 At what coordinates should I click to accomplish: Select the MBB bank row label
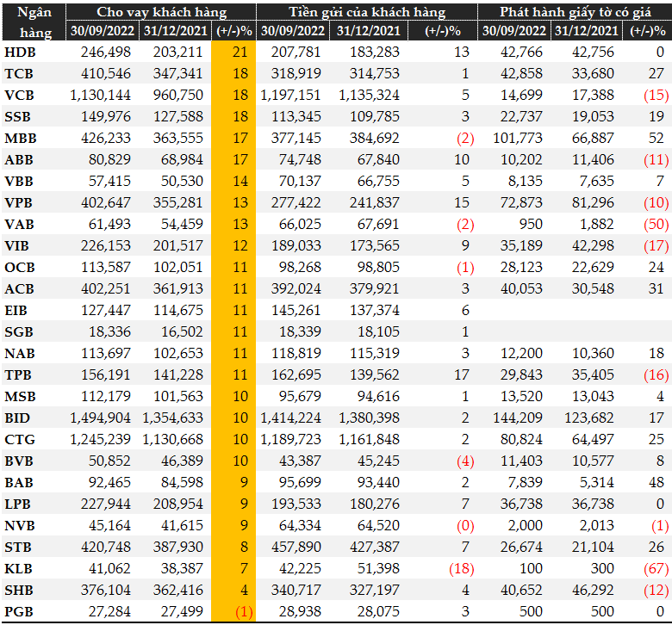tap(21, 137)
